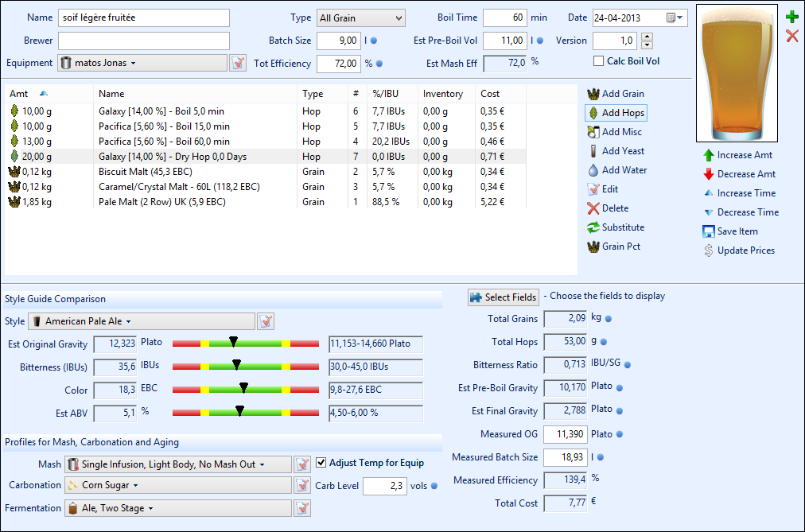This screenshot has height=532, width=805.
Task: Enable the Calc Boil Vol checkbox
Action: click(x=599, y=61)
